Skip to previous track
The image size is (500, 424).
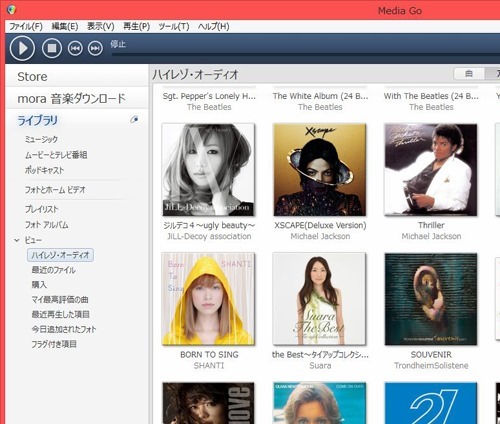point(75,49)
